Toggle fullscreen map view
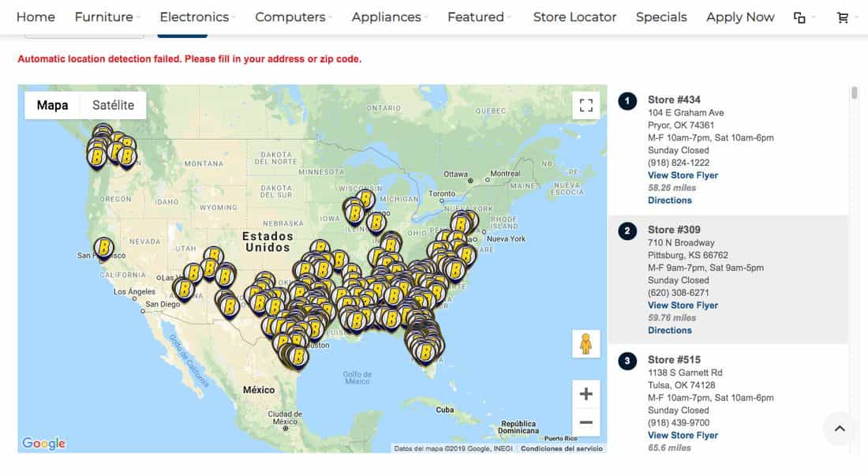 pyautogui.click(x=586, y=106)
